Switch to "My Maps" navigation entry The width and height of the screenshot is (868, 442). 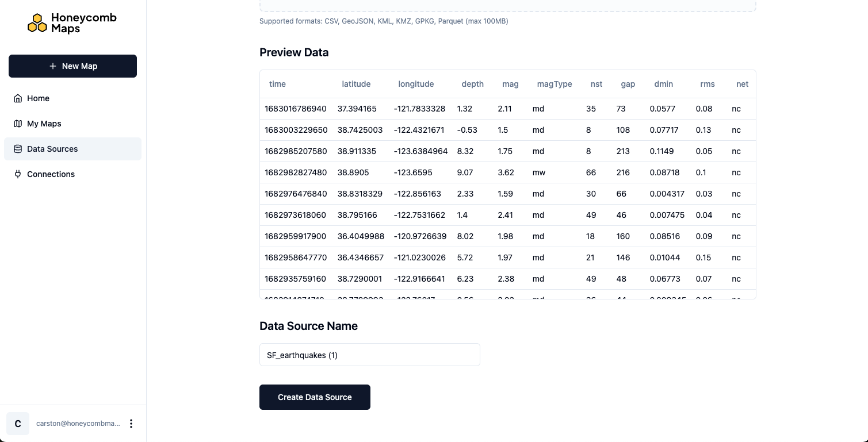pos(44,124)
